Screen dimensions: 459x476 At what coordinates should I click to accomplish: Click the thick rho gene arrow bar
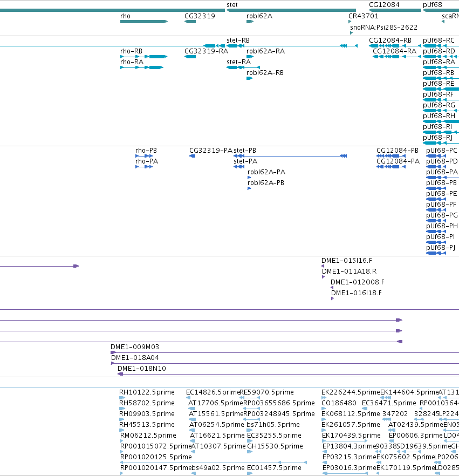click(144, 22)
